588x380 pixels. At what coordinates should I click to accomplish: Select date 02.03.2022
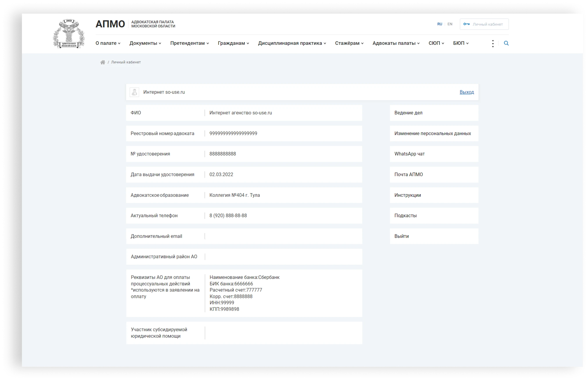221,175
